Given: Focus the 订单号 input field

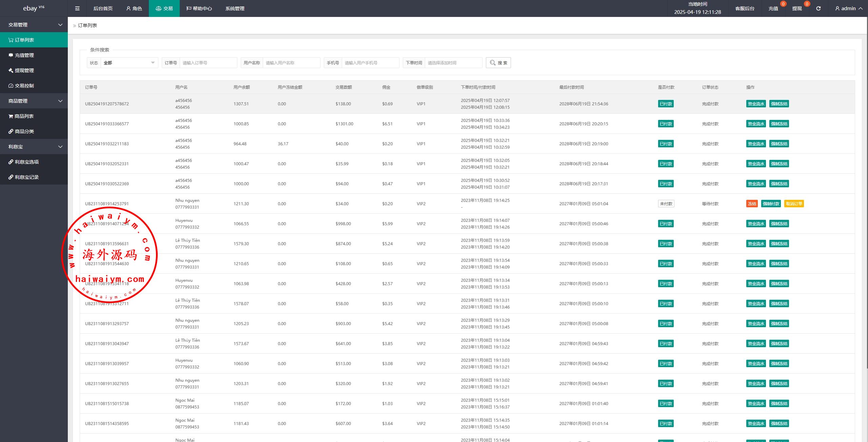Looking at the screenshot, I should click(x=208, y=63).
